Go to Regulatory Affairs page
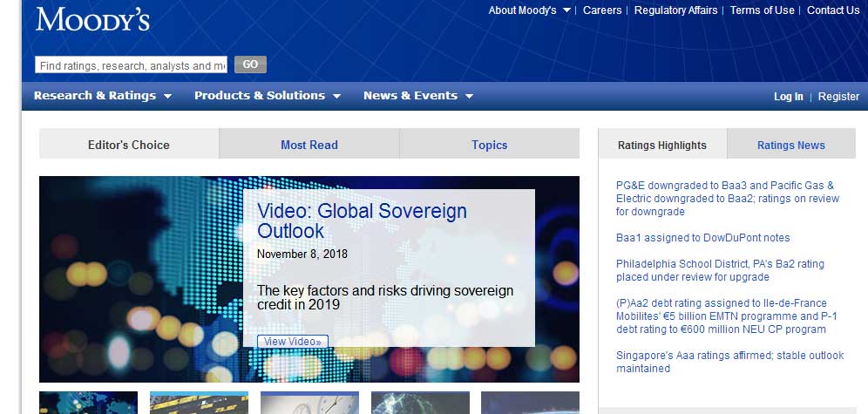Viewport: 868px width, 414px height. coord(675,10)
